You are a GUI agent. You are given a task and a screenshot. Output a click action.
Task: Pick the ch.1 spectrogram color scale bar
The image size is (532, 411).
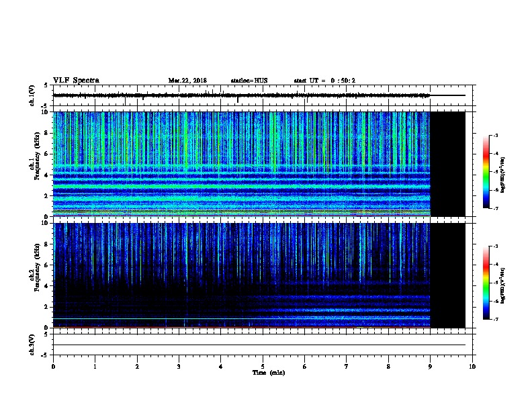[486, 172]
